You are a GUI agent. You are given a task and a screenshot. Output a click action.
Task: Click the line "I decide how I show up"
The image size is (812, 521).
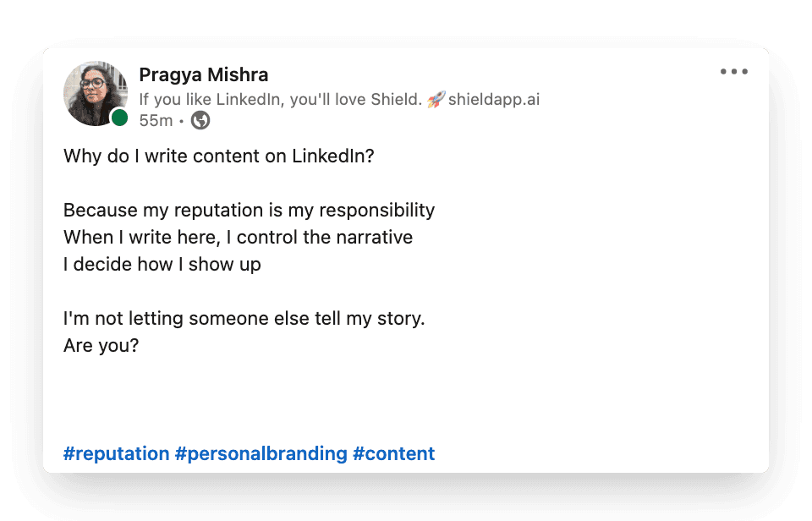[x=162, y=264]
